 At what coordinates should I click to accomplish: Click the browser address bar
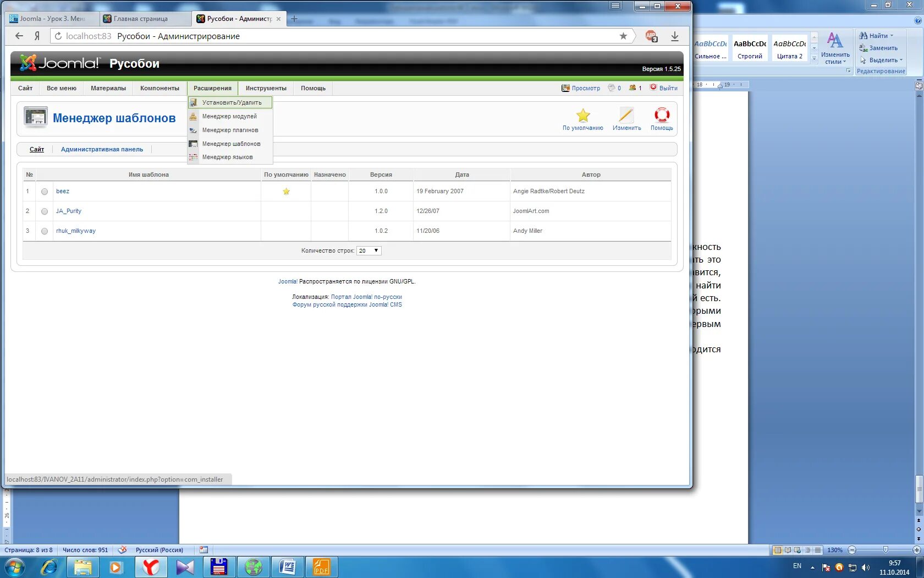(x=341, y=36)
